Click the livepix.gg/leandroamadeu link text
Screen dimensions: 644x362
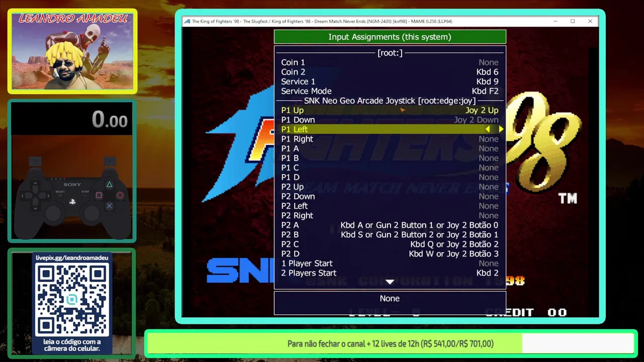click(x=72, y=257)
